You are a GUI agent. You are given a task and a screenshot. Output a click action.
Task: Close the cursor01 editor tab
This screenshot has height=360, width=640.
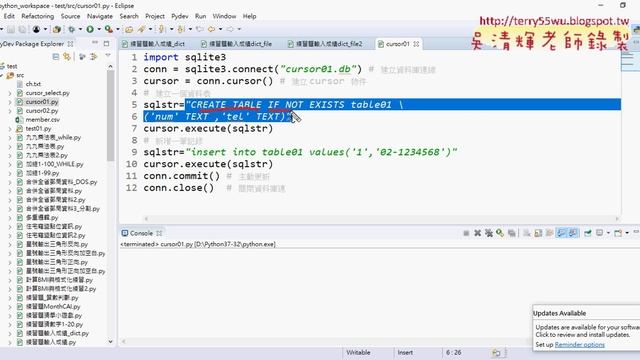tap(416, 44)
